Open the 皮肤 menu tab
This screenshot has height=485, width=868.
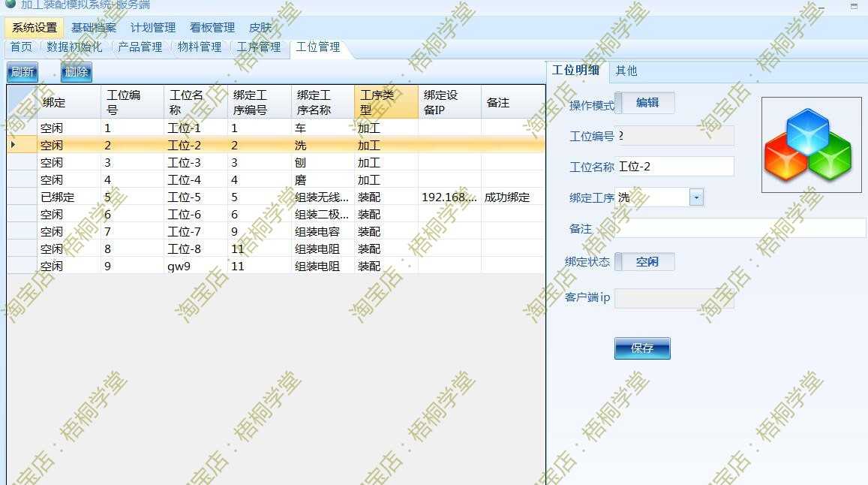click(x=260, y=28)
